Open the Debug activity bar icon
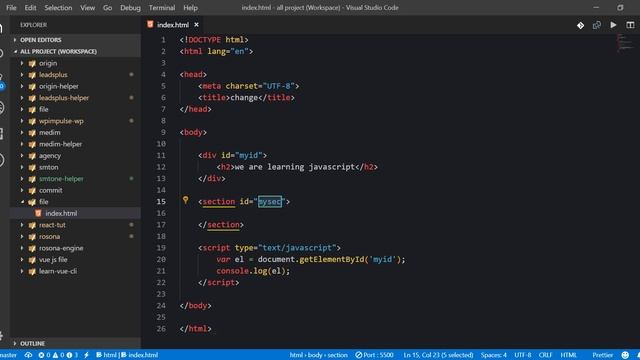The height and width of the screenshot is (360, 640). (2, 107)
